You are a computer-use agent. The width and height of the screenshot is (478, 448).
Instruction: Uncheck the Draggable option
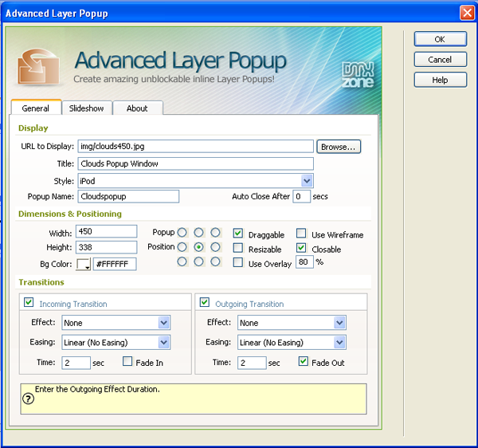click(x=238, y=234)
